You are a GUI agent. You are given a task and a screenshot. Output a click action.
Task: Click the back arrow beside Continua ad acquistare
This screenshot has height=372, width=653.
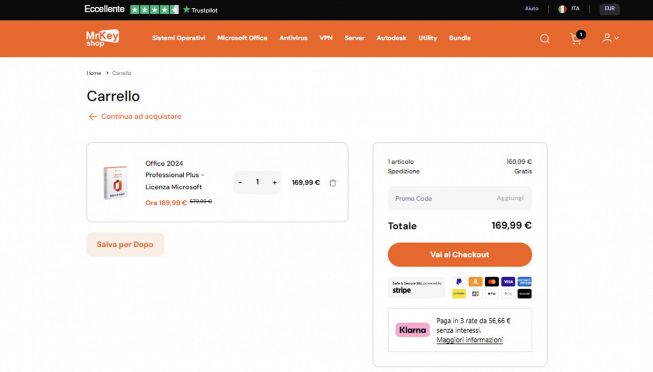tap(92, 117)
